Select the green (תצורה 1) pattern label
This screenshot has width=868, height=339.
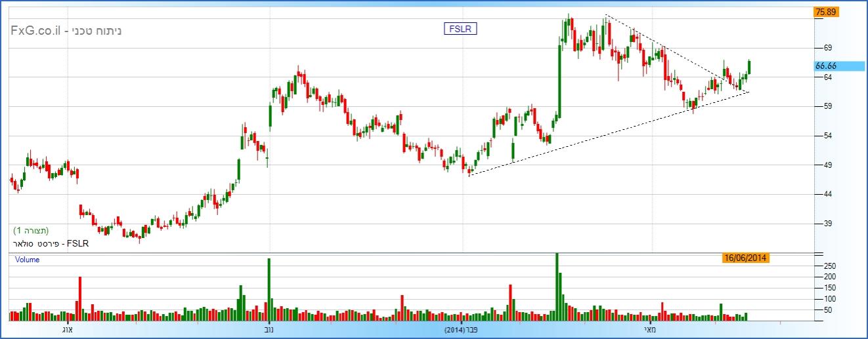(x=32, y=231)
